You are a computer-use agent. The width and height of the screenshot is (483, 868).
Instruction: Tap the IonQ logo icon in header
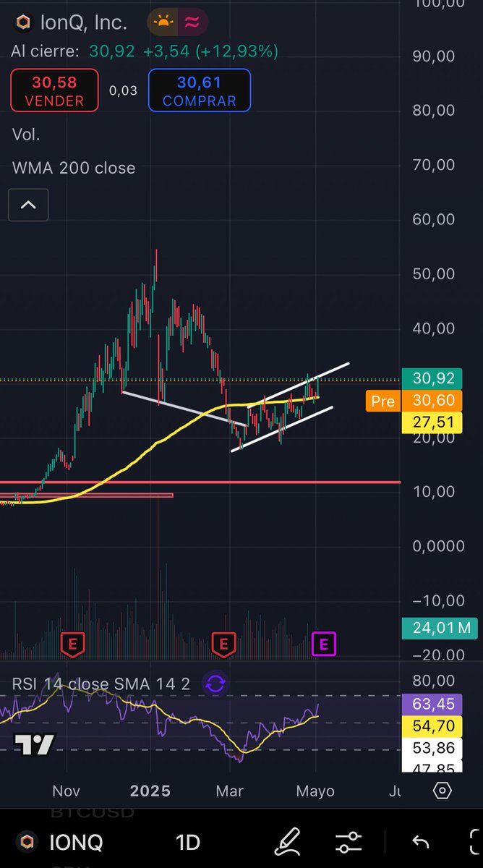24,23
